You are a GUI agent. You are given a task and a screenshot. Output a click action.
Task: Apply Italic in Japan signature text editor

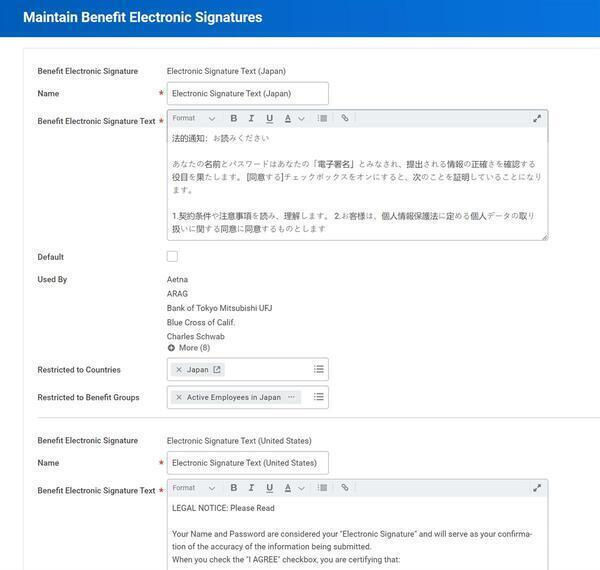point(251,118)
